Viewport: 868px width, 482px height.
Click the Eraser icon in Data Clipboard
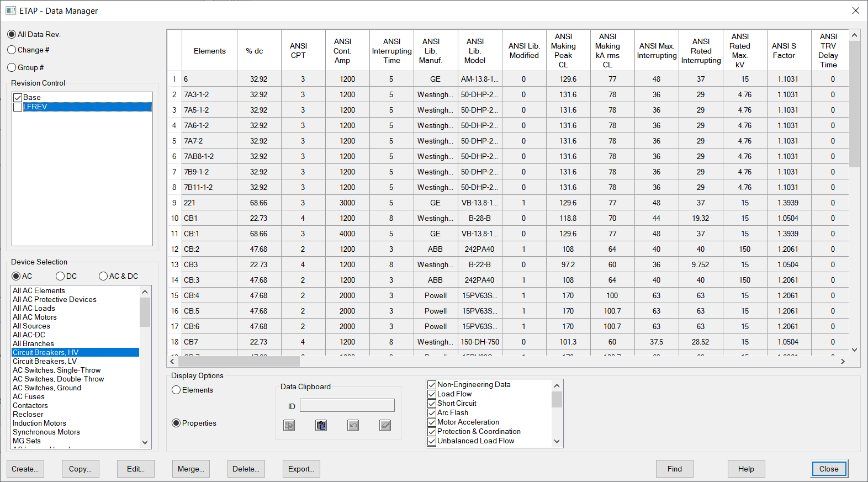point(385,425)
